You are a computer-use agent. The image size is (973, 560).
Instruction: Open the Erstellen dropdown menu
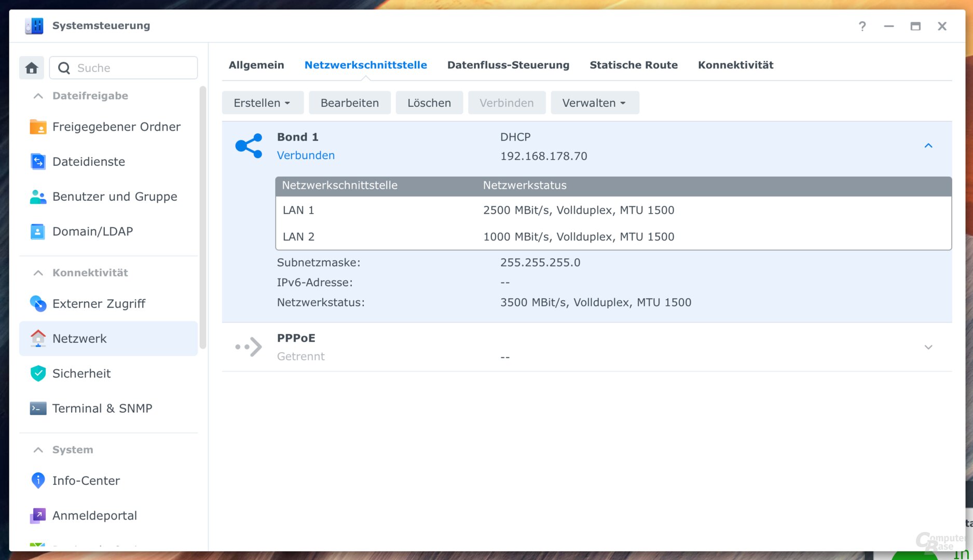tap(262, 103)
